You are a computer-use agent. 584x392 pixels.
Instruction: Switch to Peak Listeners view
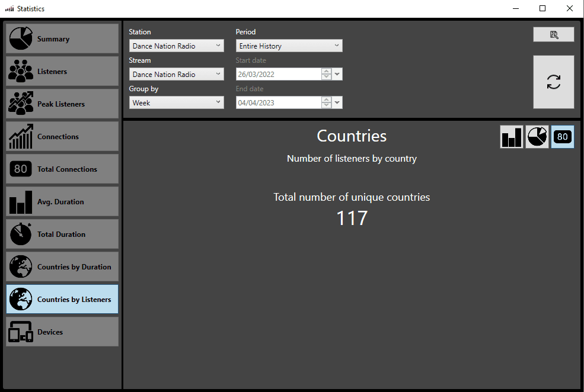(62, 104)
